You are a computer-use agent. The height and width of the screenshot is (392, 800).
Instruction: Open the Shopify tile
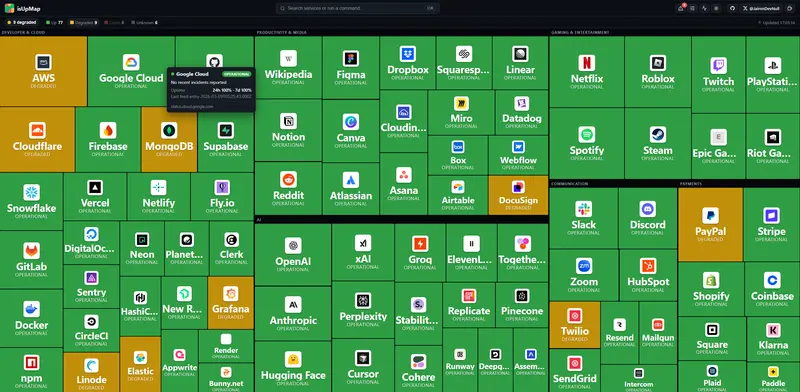pyautogui.click(x=711, y=289)
